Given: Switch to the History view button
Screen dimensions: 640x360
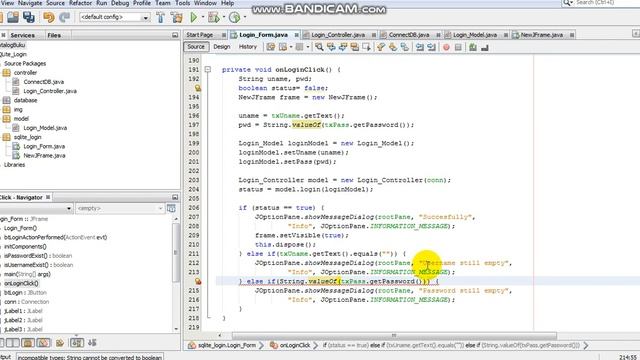Looking at the screenshot, I should pos(248,47).
